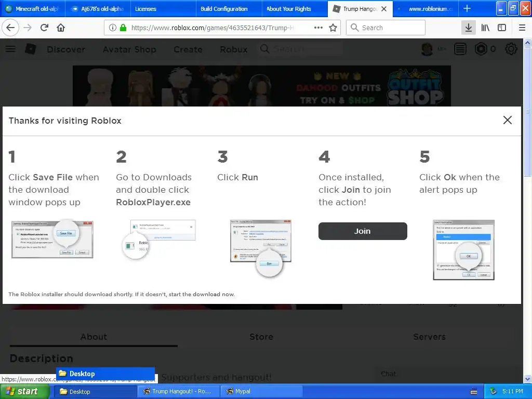The image size is (532, 399).
Task: Click the on-screen keyboard tray icon
Action: pyautogui.click(x=474, y=392)
